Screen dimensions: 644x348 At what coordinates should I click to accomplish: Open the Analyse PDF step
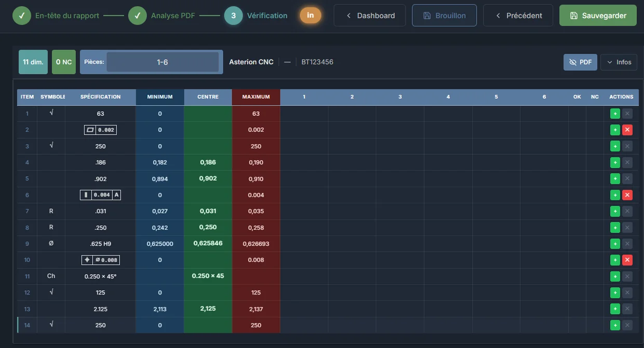pyautogui.click(x=162, y=16)
